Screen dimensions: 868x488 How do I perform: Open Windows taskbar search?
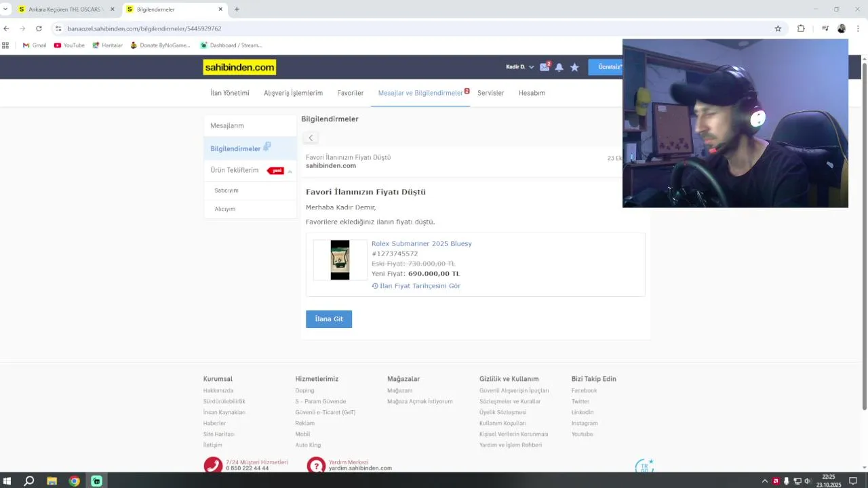coord(29,481)
